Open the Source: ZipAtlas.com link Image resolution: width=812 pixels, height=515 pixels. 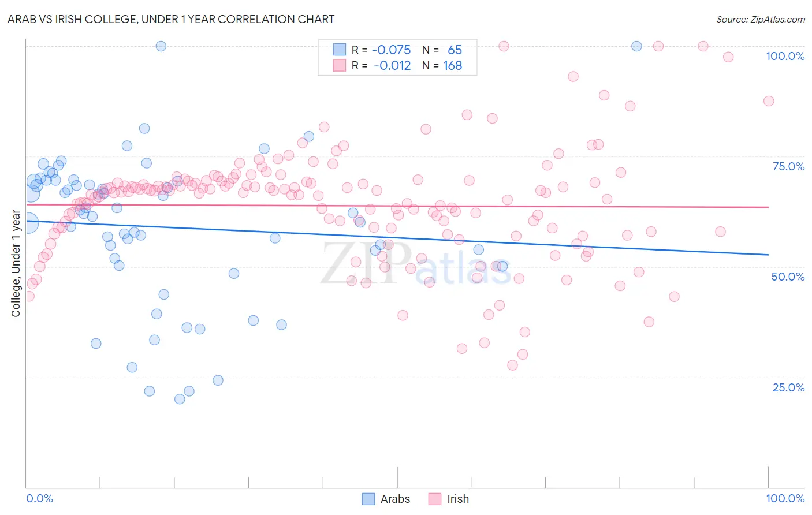(x=760, y=19)
